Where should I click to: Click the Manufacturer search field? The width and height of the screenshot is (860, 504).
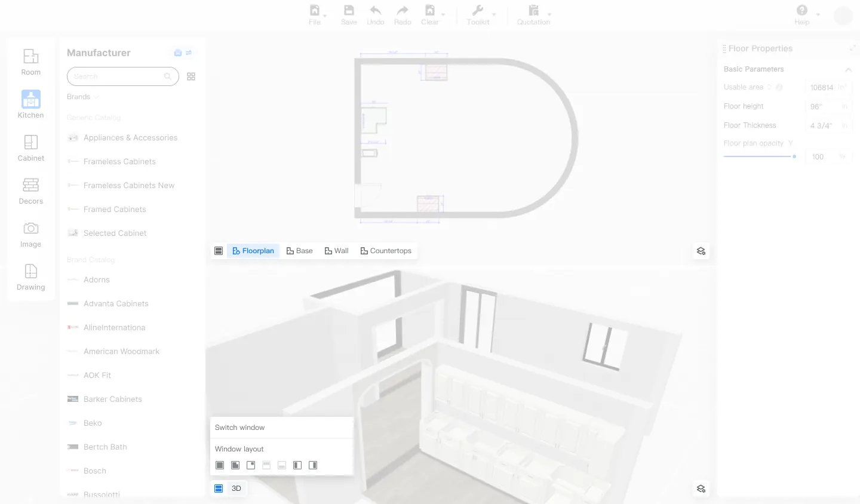117,76
